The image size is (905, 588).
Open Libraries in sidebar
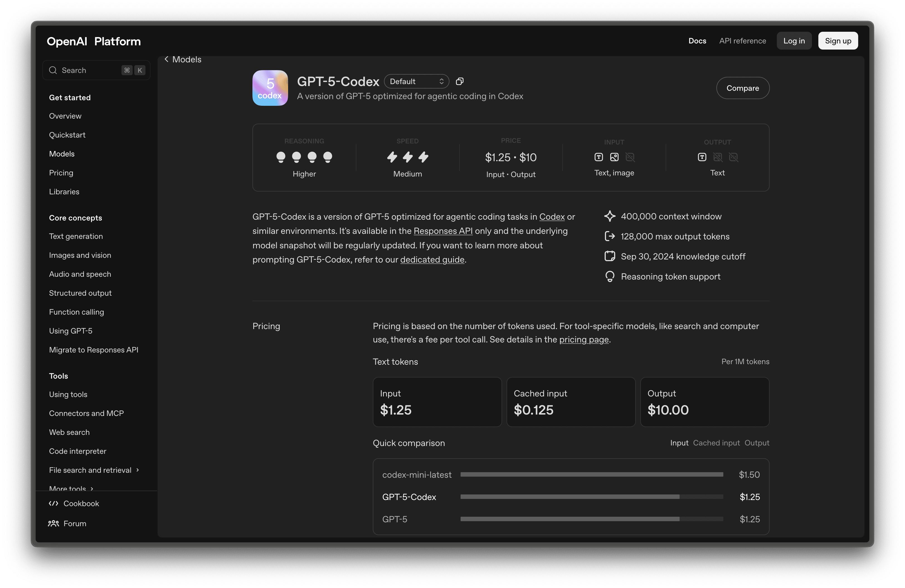click(64, 192)
